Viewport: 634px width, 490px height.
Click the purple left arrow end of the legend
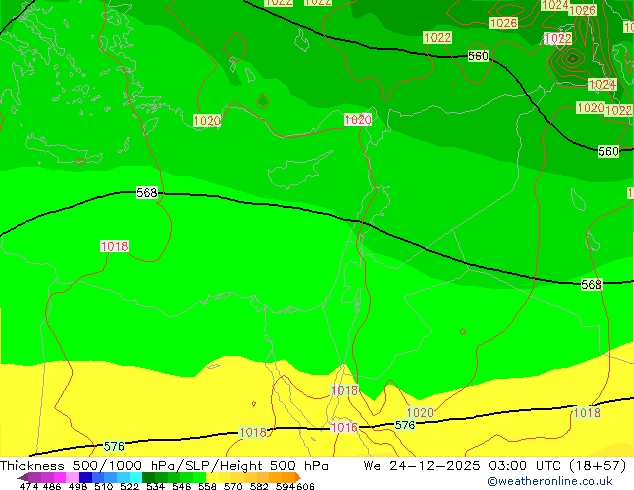pos(22,477)
